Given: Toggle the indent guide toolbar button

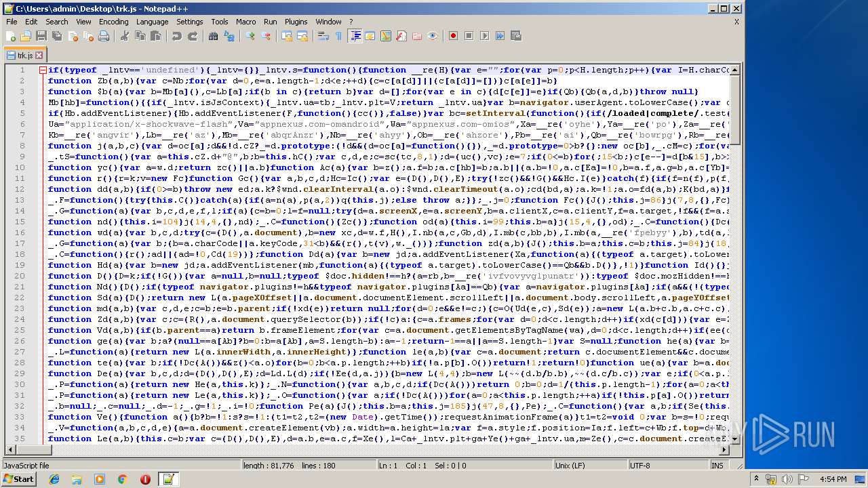Looking at the screenshot, I should [355, 36].
